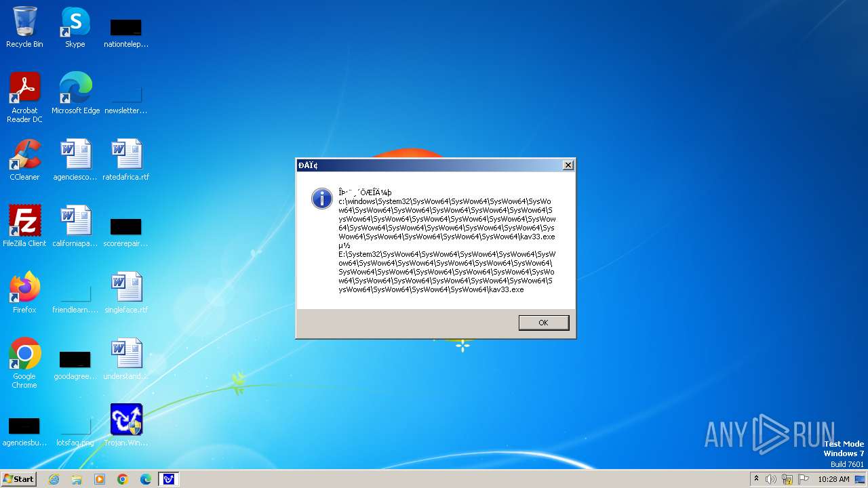Open the volume speaker tray icon

pos(771,479)
